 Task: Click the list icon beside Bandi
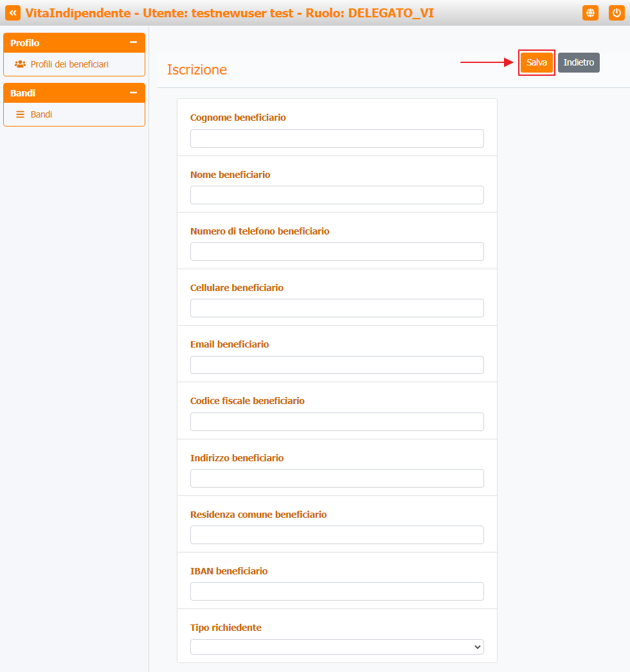pos(20,114)
